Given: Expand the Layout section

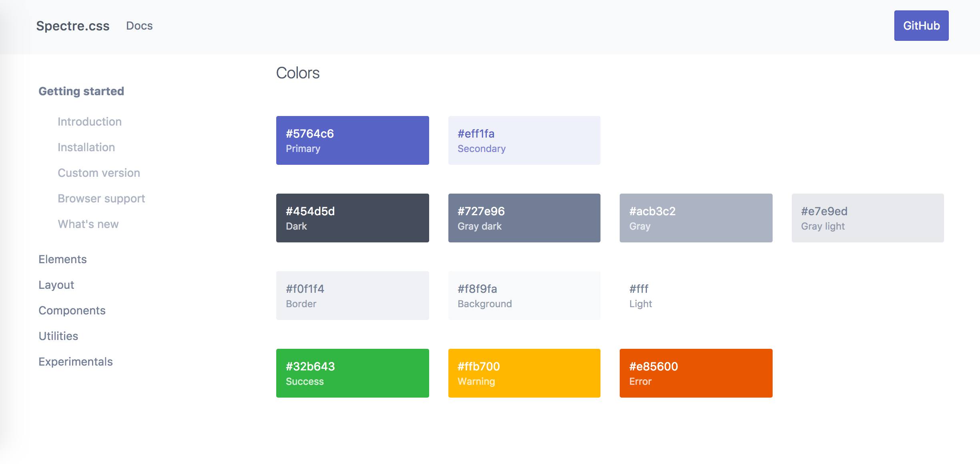Looking at the screenshot, I should tap(56, 285).
